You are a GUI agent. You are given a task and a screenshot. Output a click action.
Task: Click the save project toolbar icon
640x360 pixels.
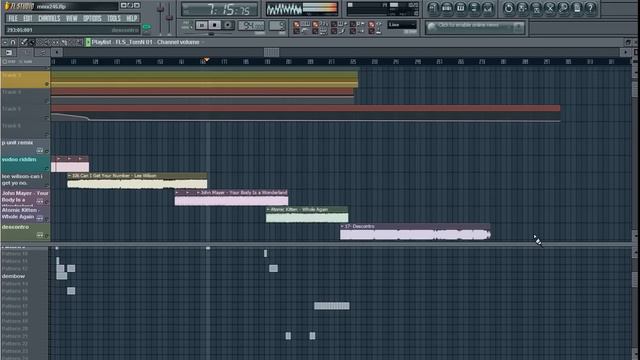click(x=522, y=9)
